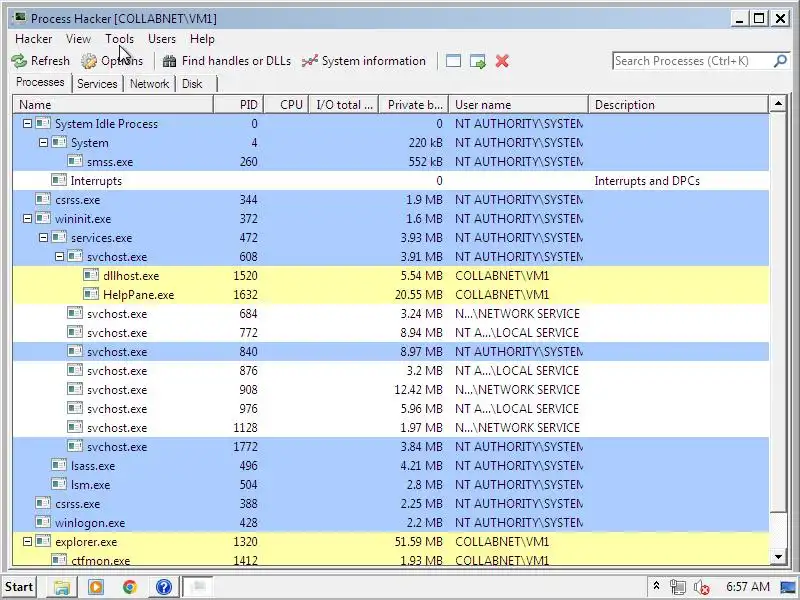Focus the Search Processes field

click(x=693, y=61)
